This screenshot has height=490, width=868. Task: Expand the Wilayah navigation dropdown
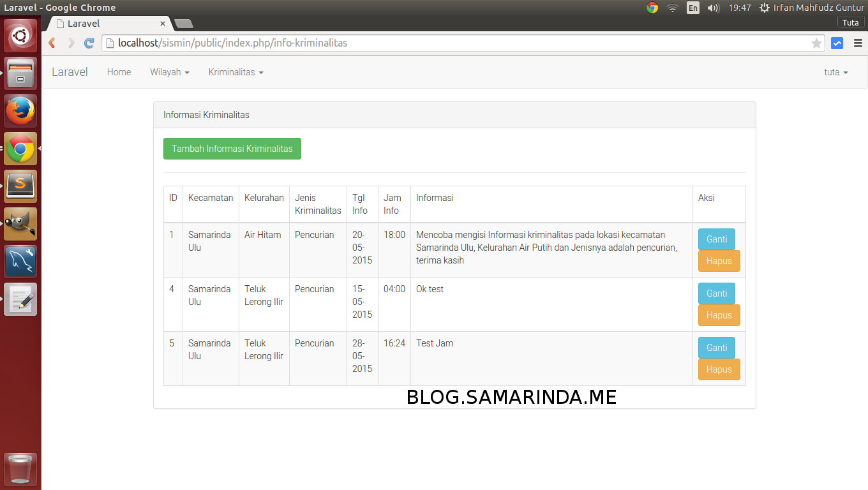point(168,72)
